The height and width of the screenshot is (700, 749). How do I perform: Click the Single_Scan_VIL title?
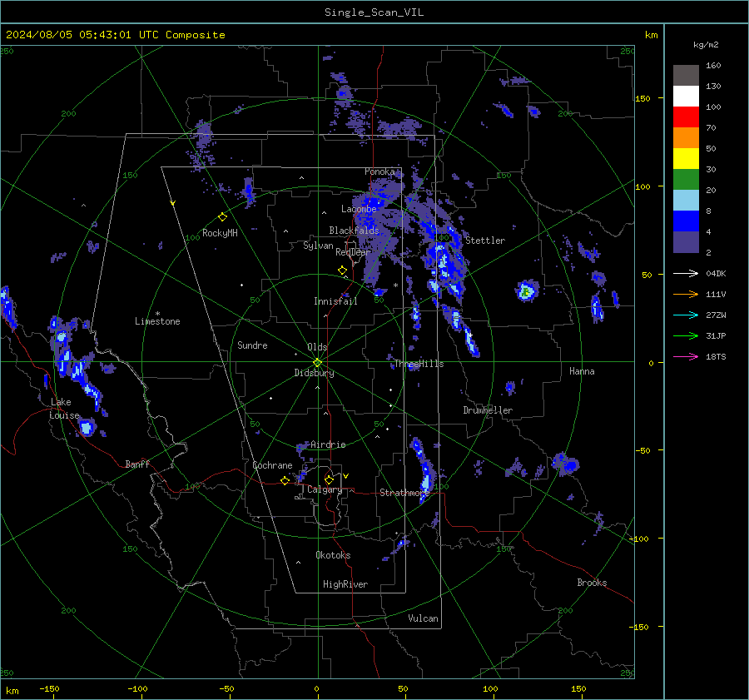tap(374, 12)
